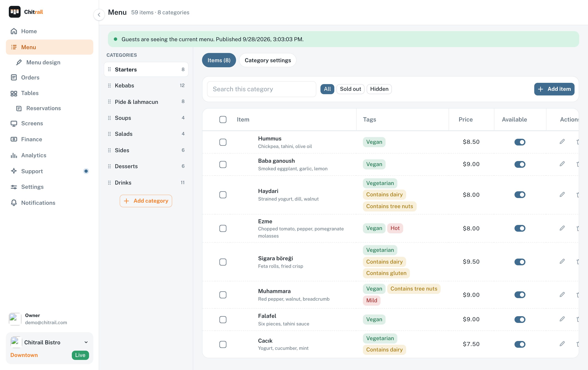
Task: Edit the Baba ganoush item with pencil icon
Action: pos(562,164)
